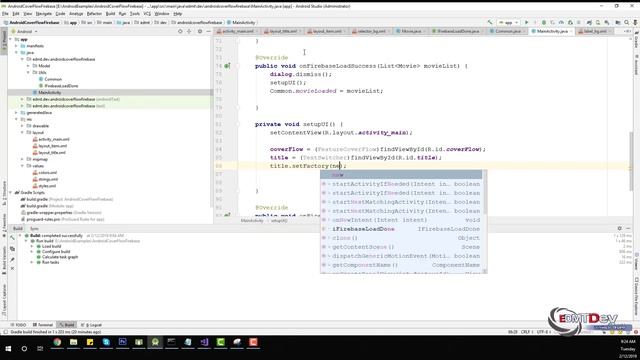
Task: Click the status bar tool-window toggle icon
Action: pos(5,332)
